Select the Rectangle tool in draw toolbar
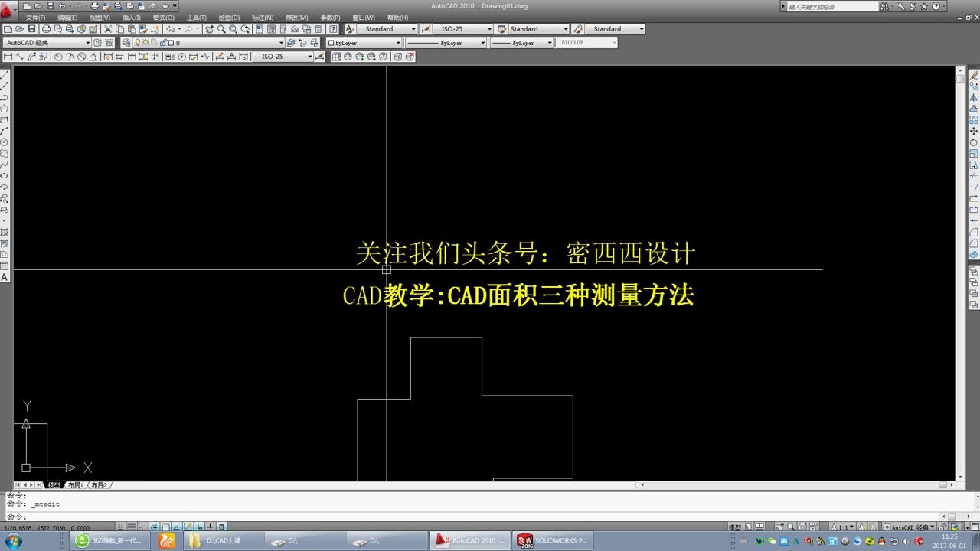The height and width of the screenshot is (551, 980). coord(4,119)
